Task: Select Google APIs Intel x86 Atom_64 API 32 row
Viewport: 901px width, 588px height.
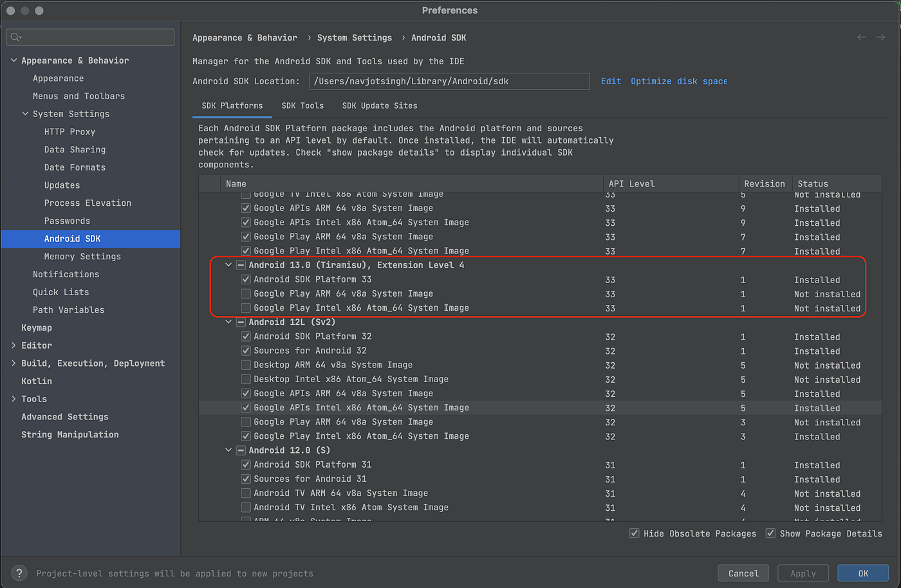Action: (540, 408)
